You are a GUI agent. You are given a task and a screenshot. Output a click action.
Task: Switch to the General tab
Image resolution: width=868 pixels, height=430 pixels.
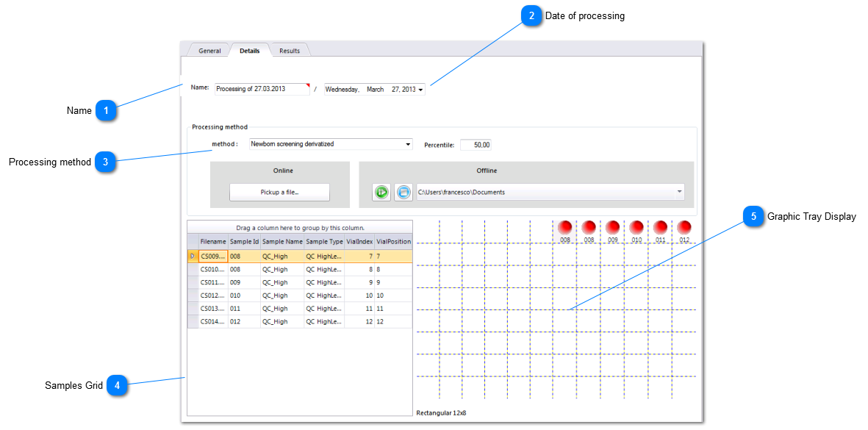pos(209,51)
